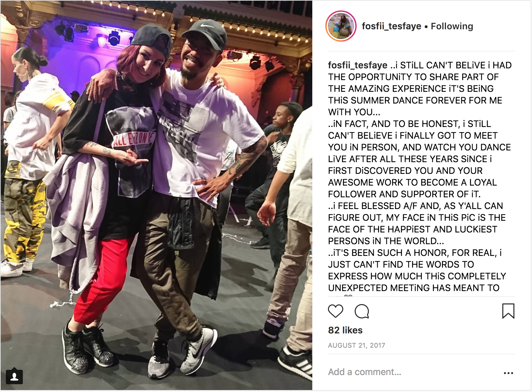The height and width of the screenshot is (392, 532).
Task: Save the post with the bookmark icon
Action: (x=508, y=311)
